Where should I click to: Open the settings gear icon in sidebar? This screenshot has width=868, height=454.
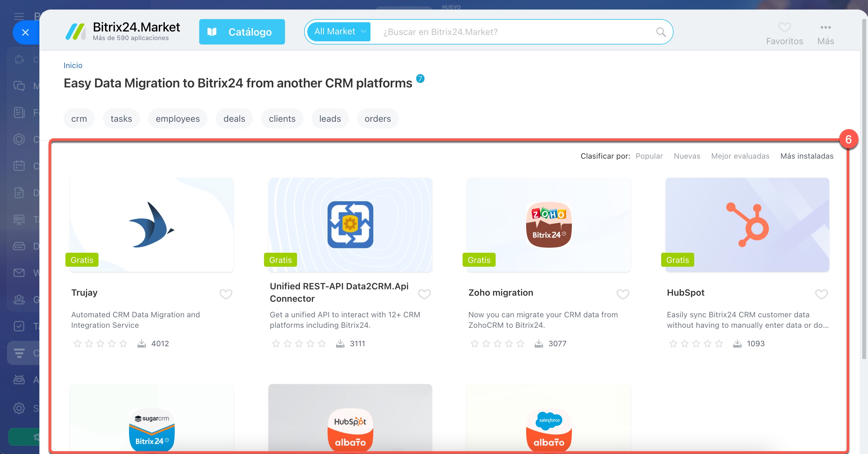pos(19,408)
